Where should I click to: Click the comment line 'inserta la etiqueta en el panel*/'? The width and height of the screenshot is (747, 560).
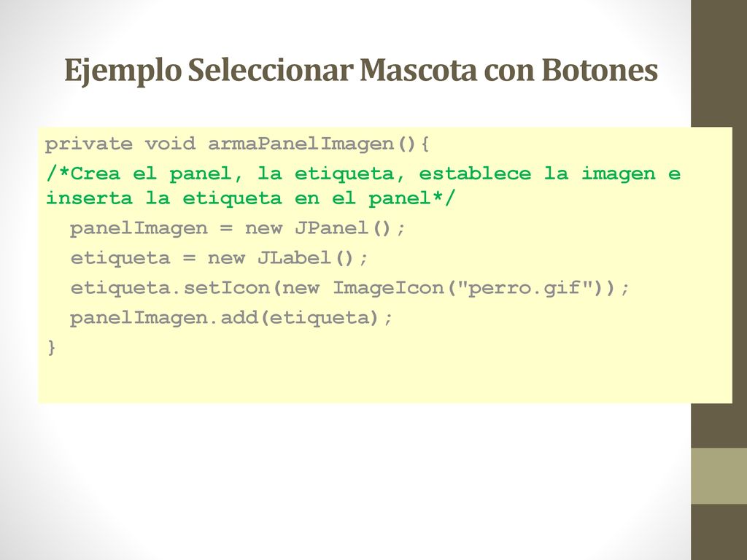click(251, 198)
